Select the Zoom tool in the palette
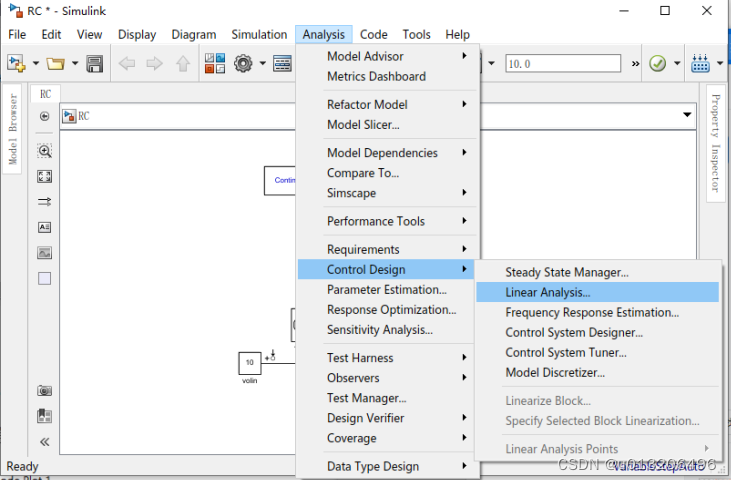 point(44,151)
